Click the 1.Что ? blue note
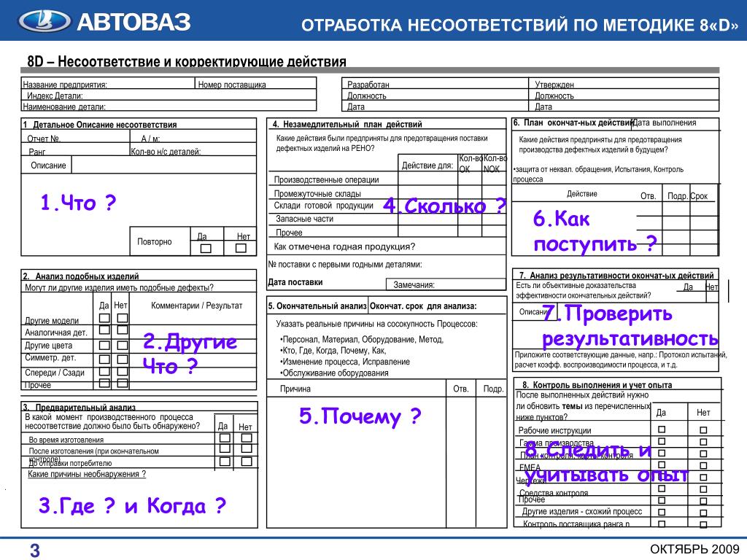 click(78, 203)
